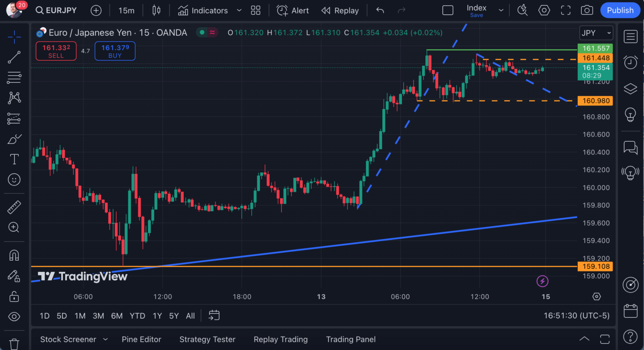Collapse the bottom panel with chevron
644x350 pixels.
coord(584,339)
